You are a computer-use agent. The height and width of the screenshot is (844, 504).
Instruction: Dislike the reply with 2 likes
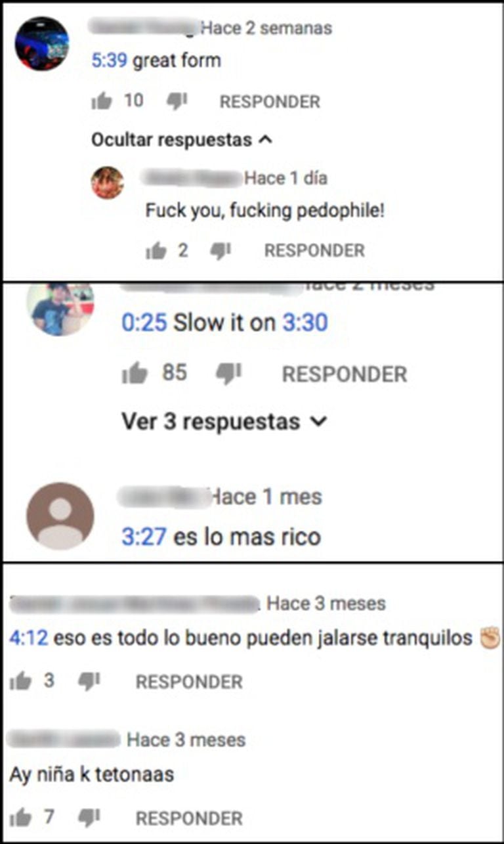(x=221, y=250)
